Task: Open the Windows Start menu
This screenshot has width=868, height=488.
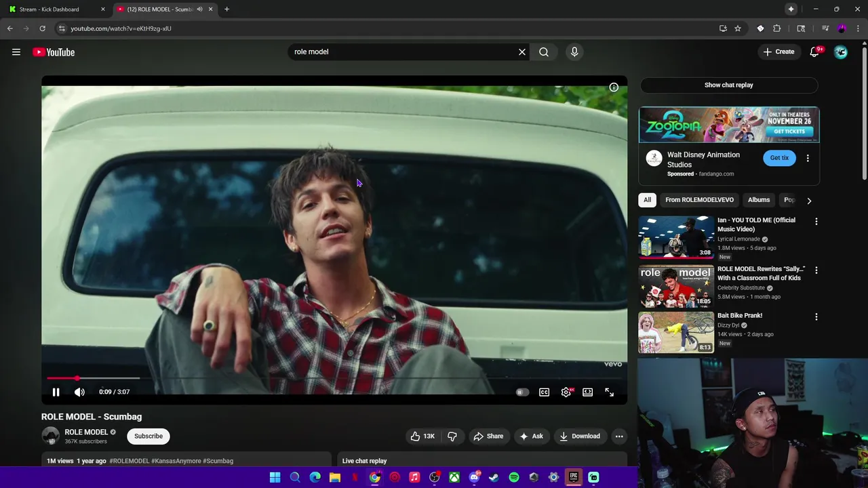Action: click(275, 477)
